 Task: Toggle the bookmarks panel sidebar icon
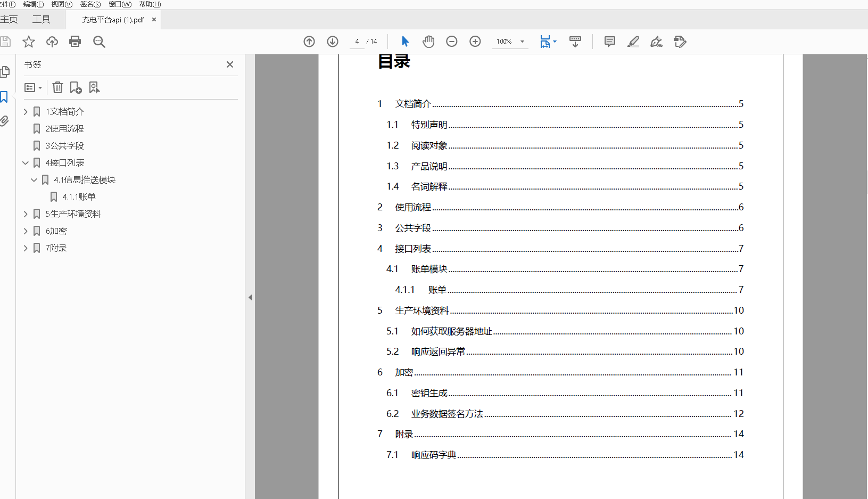click(x=4, y=97)
